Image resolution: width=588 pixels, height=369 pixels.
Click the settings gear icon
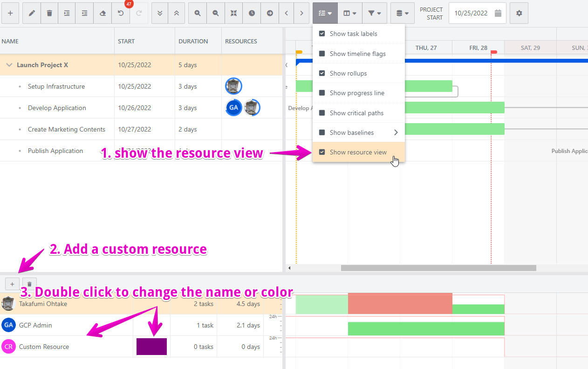519,13
